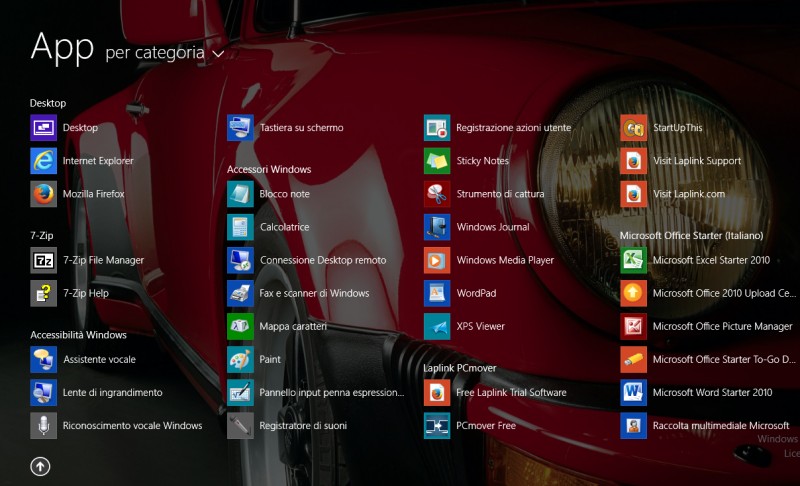Screen dimensions: 800x486
Task: Launch Riconoscimento vocale Windows icon
Action: tap(43, 426)
